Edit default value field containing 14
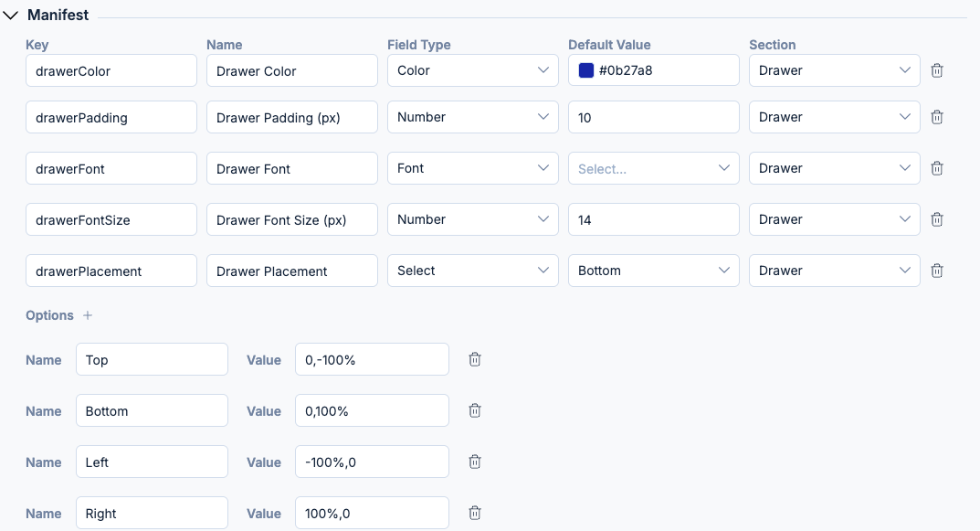The image size is (980, 531). [x=654, y=219]
